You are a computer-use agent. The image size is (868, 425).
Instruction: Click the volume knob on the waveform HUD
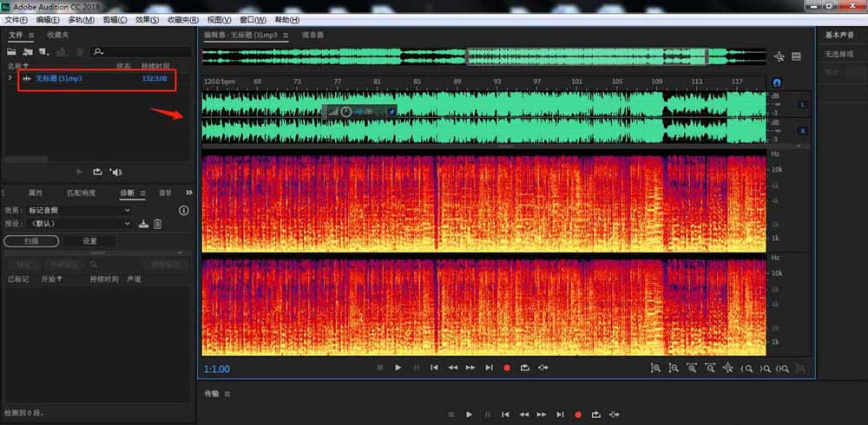click(346, 112)
